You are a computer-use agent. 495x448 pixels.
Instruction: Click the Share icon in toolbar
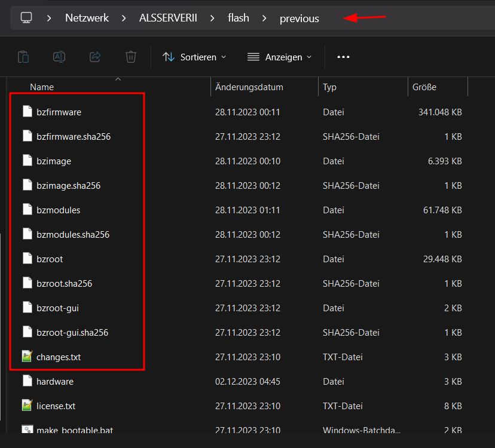coord(95,57)
